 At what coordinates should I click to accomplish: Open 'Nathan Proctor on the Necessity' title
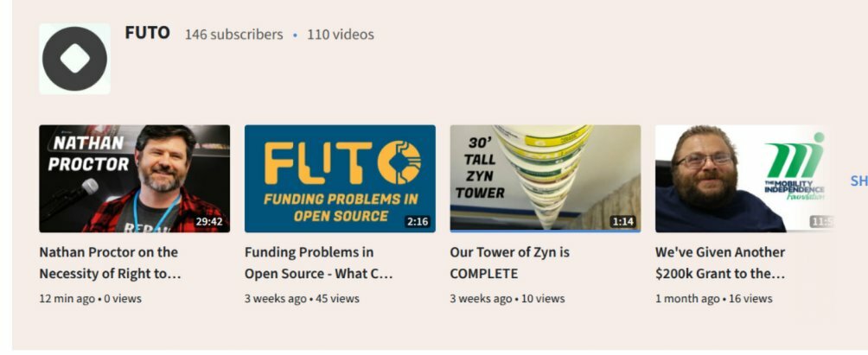tap(110, 263)
